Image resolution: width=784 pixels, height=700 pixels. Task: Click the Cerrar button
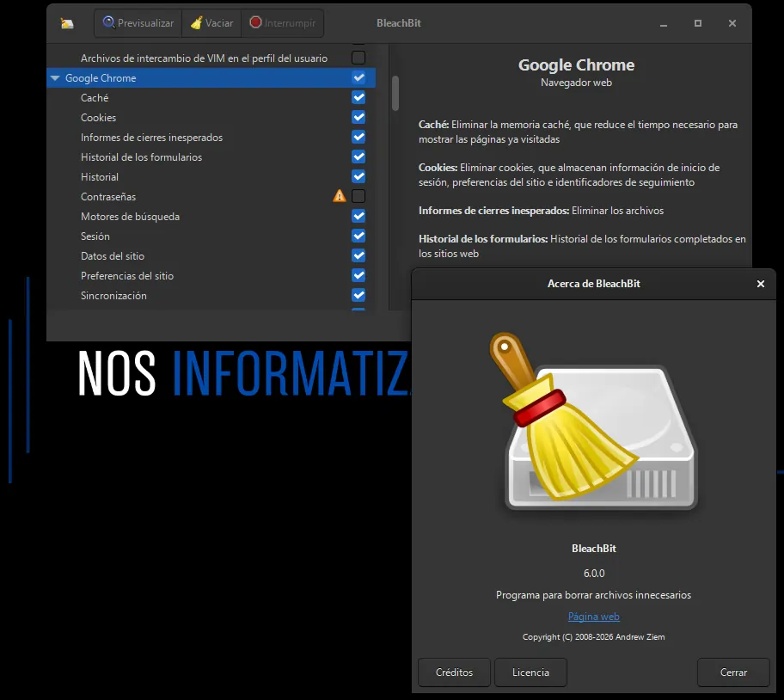tap(733, 672)
